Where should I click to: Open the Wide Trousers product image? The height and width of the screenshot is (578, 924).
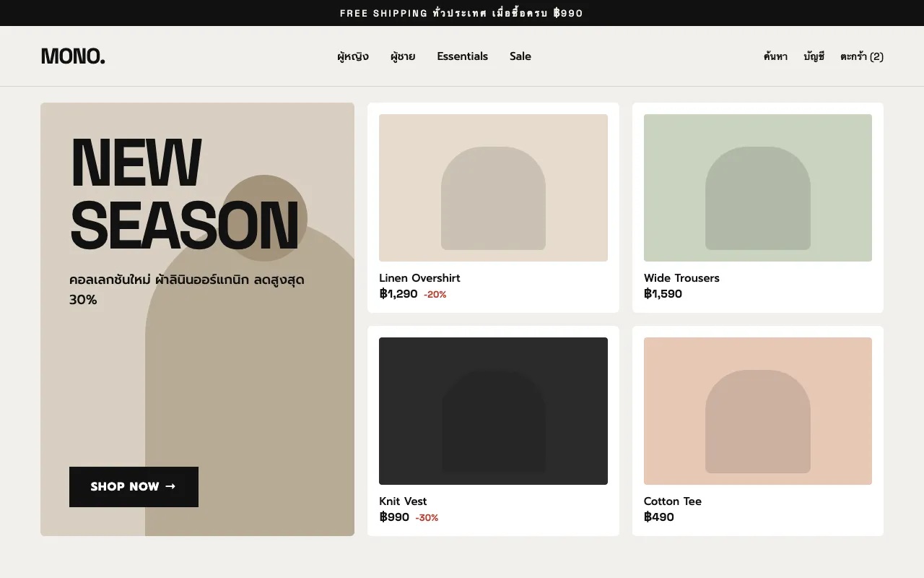point(758,188)
